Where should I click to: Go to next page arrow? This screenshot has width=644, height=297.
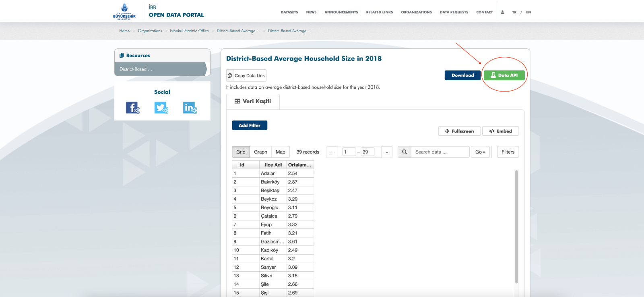point(387,152)
